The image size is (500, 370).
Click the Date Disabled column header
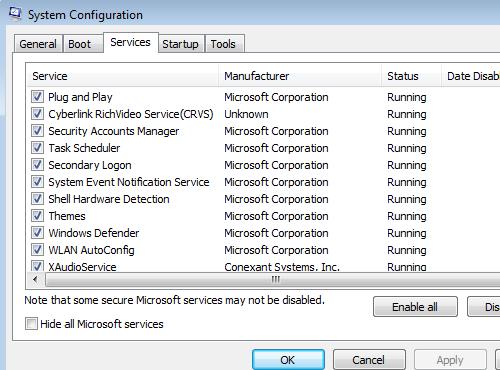[x=471, y=76]
